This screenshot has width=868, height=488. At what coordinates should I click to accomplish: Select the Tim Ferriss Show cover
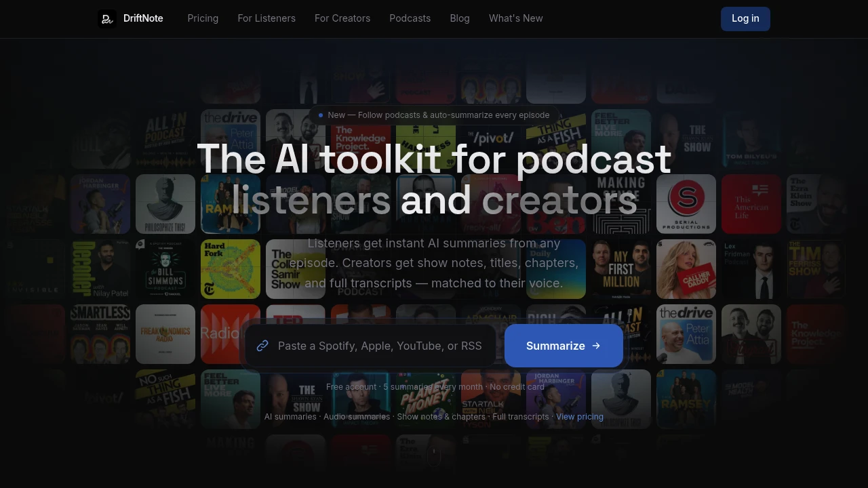pos(816,269)
